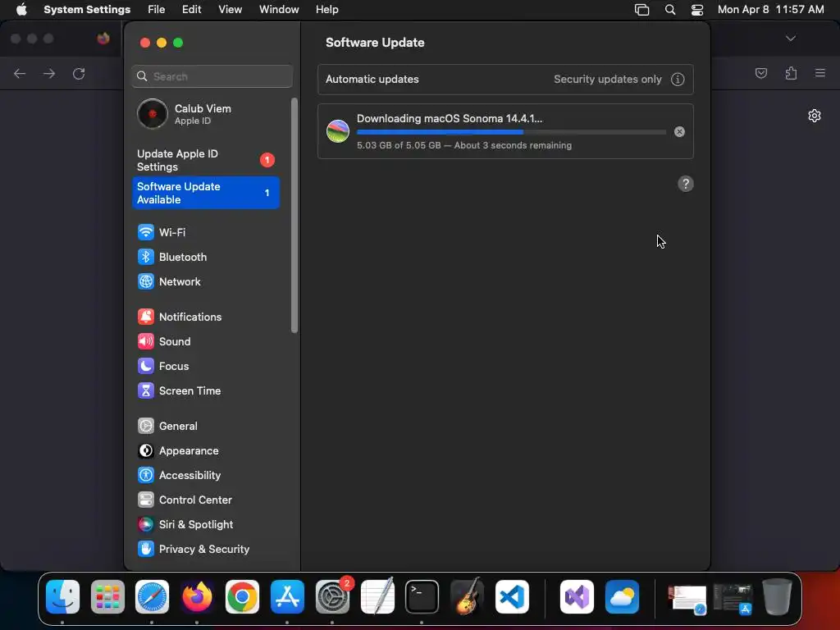
Task: Open the System Settings menu
Action: pyautogui.click(x=87, y=10)
